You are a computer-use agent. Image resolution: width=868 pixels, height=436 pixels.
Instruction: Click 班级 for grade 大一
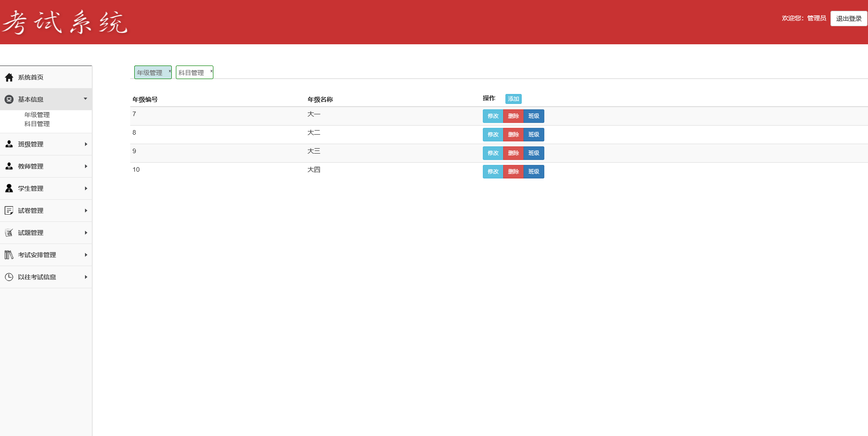tap(534, 116)
